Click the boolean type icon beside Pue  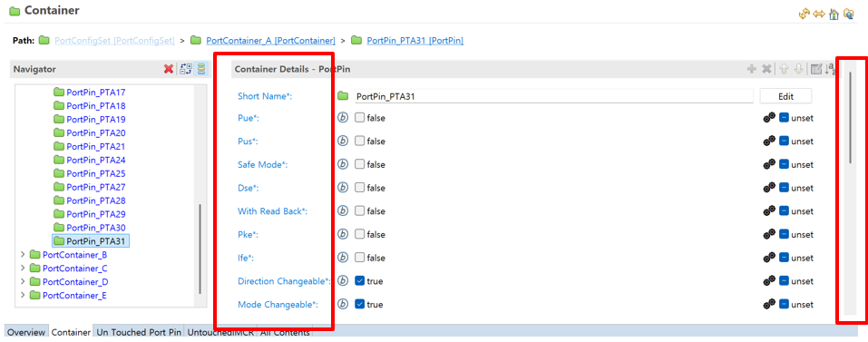coord(343,117)
